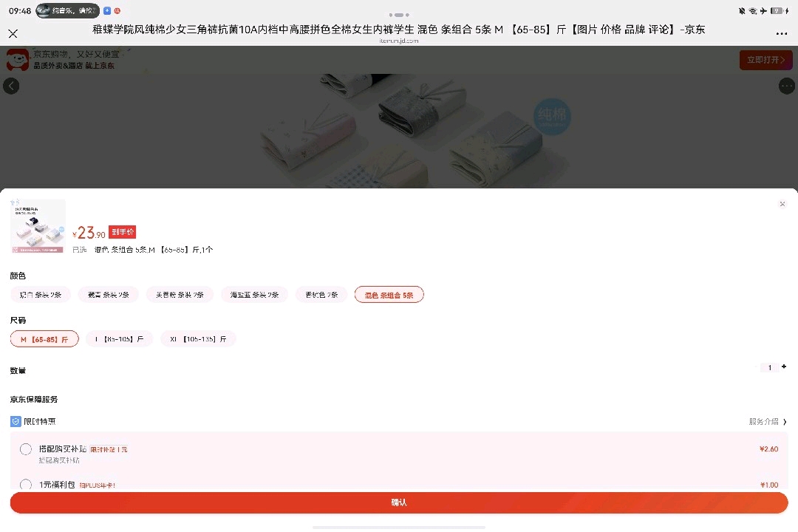Tap the 纯音乐 music pill in the status bar

(x=68, y=10)
